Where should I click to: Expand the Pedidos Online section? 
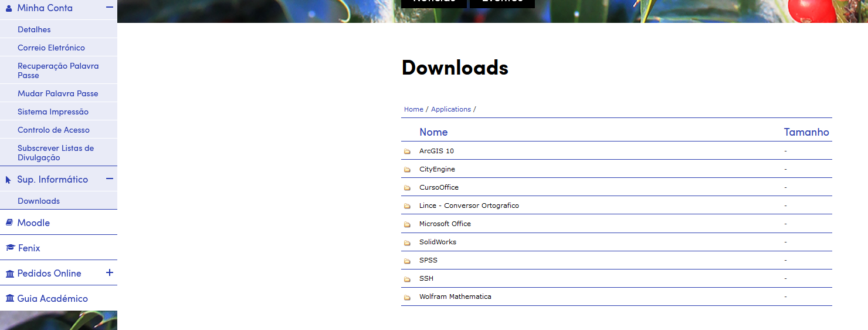pyautogui.click(x=109, y=273)
